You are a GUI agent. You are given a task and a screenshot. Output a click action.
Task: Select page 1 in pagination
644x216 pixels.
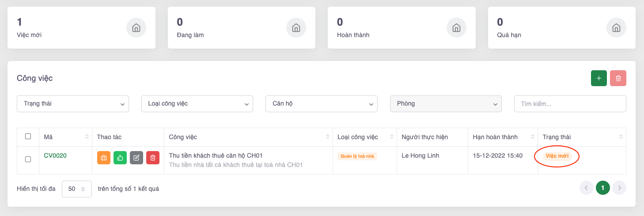click(x=602, y=188)
